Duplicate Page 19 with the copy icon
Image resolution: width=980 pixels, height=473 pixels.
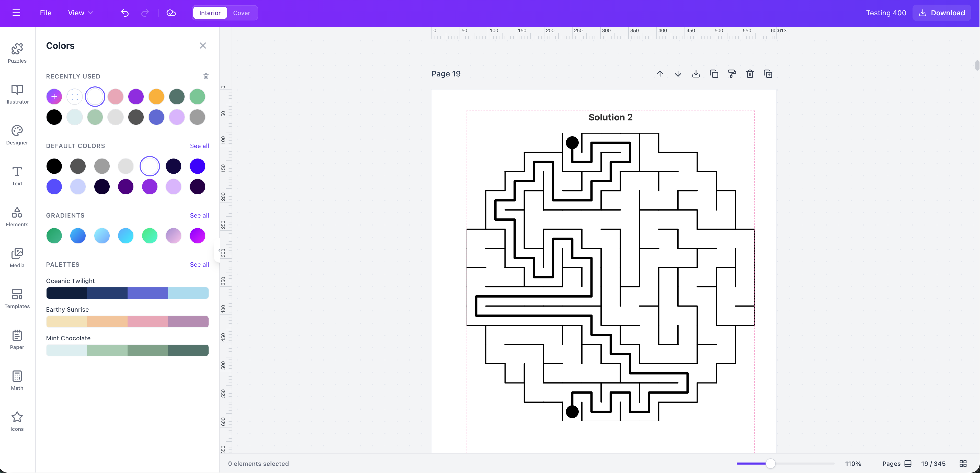coord(714,74)
